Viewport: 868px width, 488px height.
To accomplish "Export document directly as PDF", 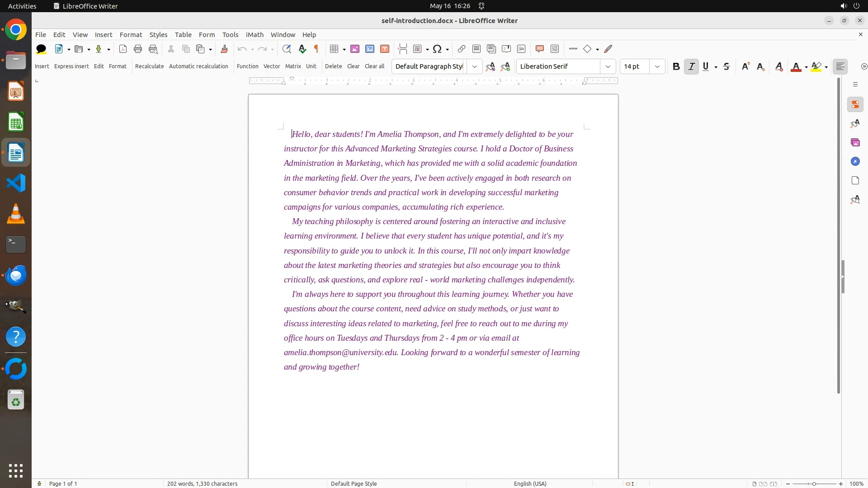I will tap(123, 49).
